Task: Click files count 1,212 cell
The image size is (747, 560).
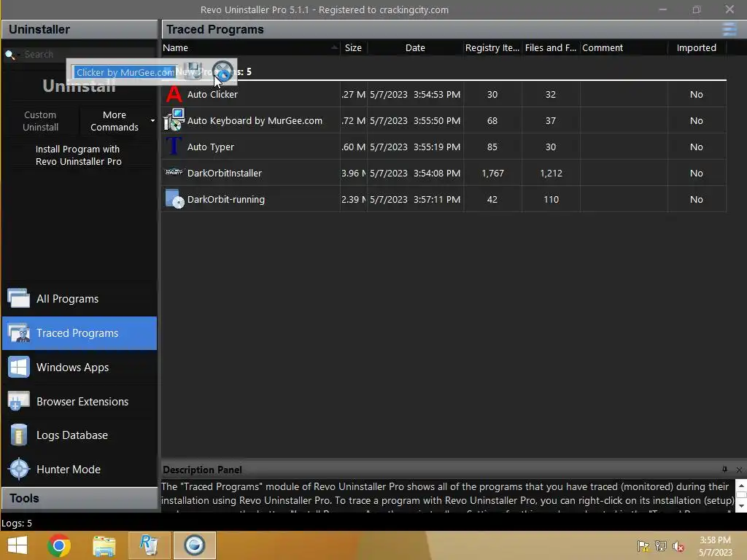Action: (x=551, y=173)
